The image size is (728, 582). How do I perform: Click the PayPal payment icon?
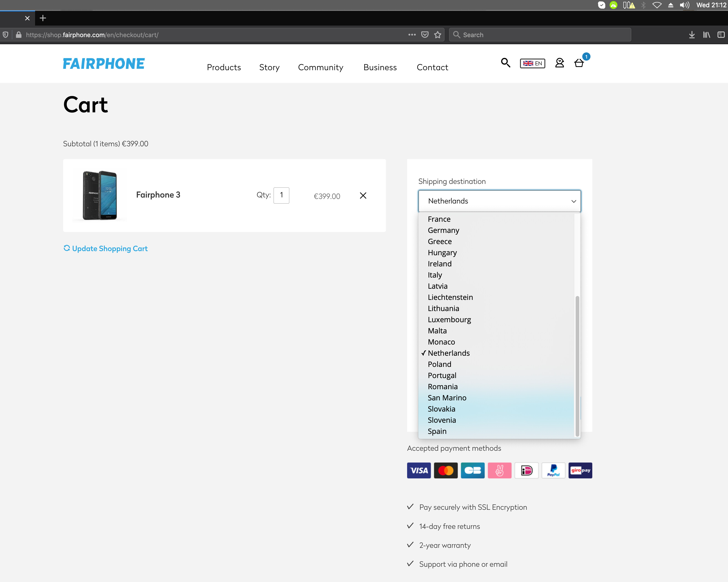[554, 470]
